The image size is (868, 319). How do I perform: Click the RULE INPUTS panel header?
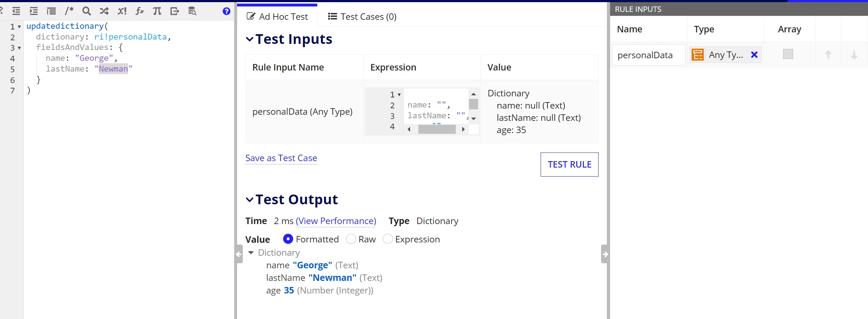(x=739, y=9)
